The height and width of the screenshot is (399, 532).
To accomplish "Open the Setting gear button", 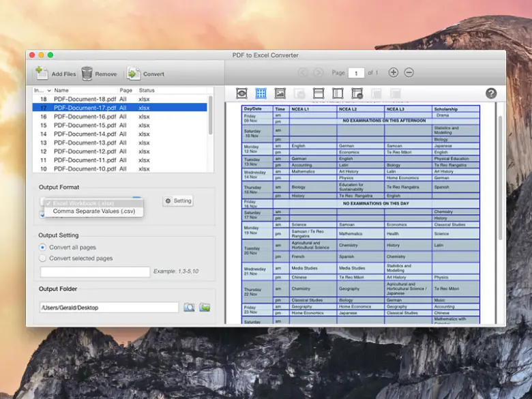I will [178, 201].
